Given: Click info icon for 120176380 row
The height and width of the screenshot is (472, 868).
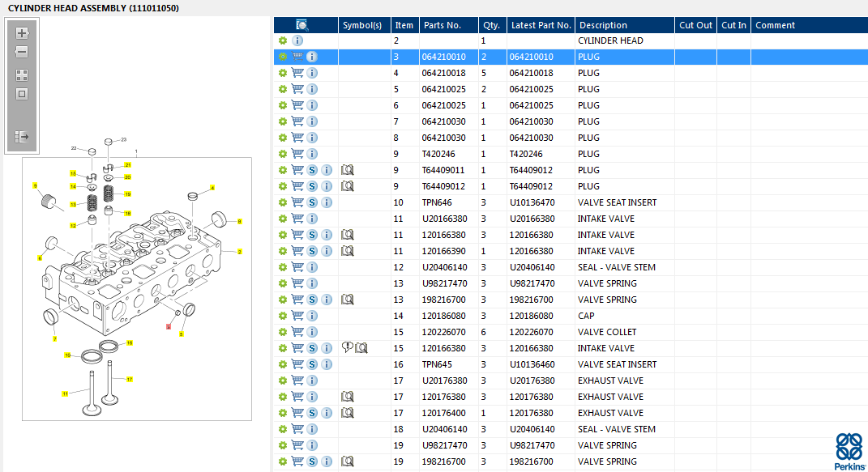Looking at the screenshot, I should click(312, 396).
